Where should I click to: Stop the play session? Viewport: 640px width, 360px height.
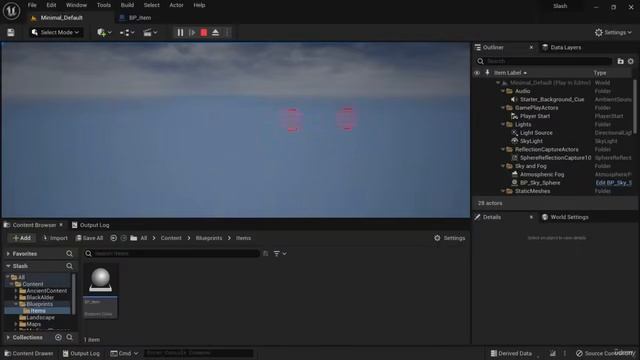pyautogui.click(x=204, y=32)
